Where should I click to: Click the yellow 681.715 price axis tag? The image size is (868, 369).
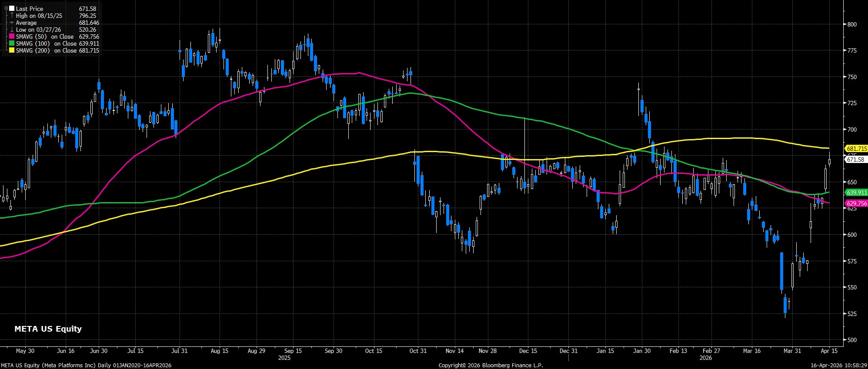pos(856,149)
